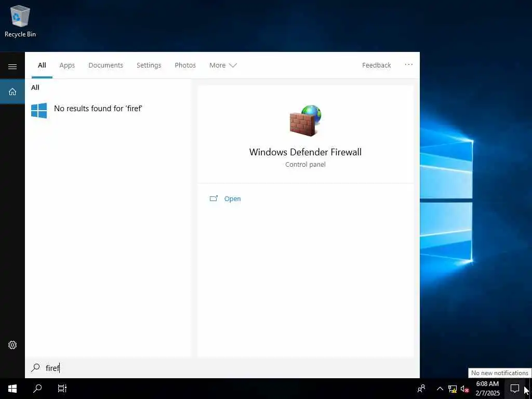This screenshot has height=399, width=532.
Task: Switch to the Documents tab
Action: pos(106,65)
